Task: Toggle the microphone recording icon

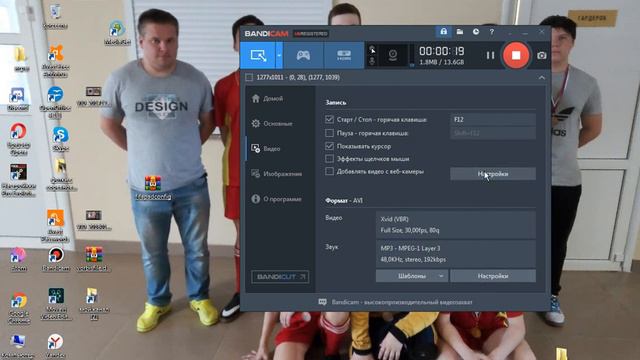Action: pos(372,61)
